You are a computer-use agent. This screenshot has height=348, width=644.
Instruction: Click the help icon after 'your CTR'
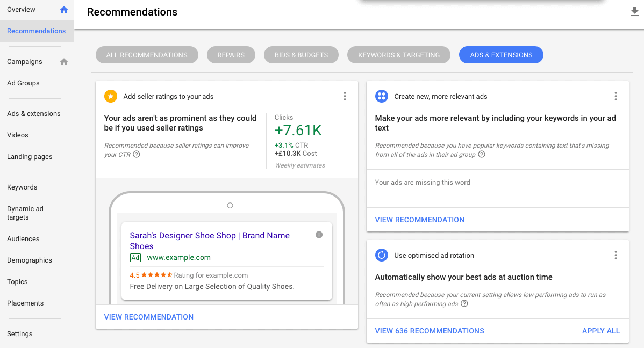pyautogui.click(x=137, y=154)
